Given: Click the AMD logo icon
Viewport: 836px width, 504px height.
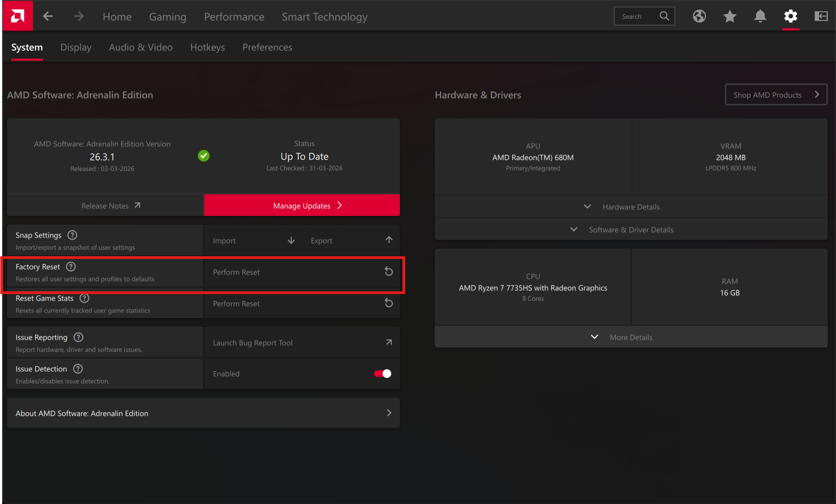Looking at the screenshot, I should (x=18, y=16).
